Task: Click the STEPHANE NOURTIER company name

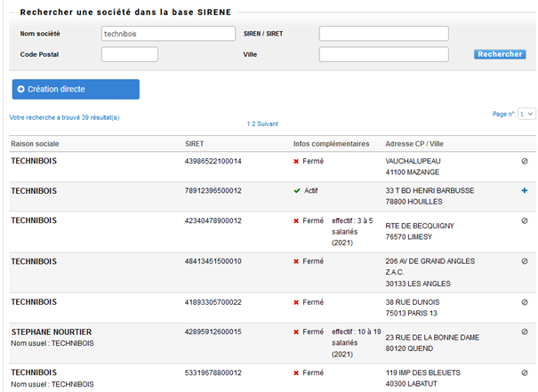Action: tap(52, 332)
